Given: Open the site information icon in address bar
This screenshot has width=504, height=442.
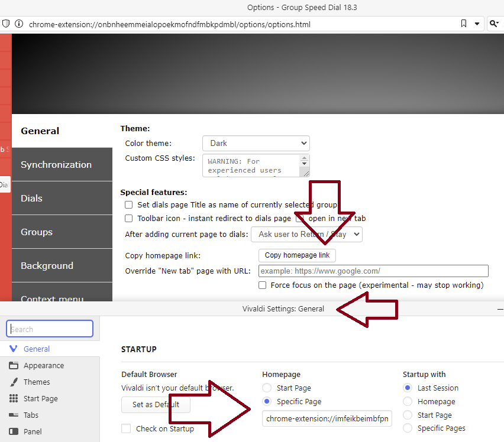Looking at the screenshot, I should (20, 24).
